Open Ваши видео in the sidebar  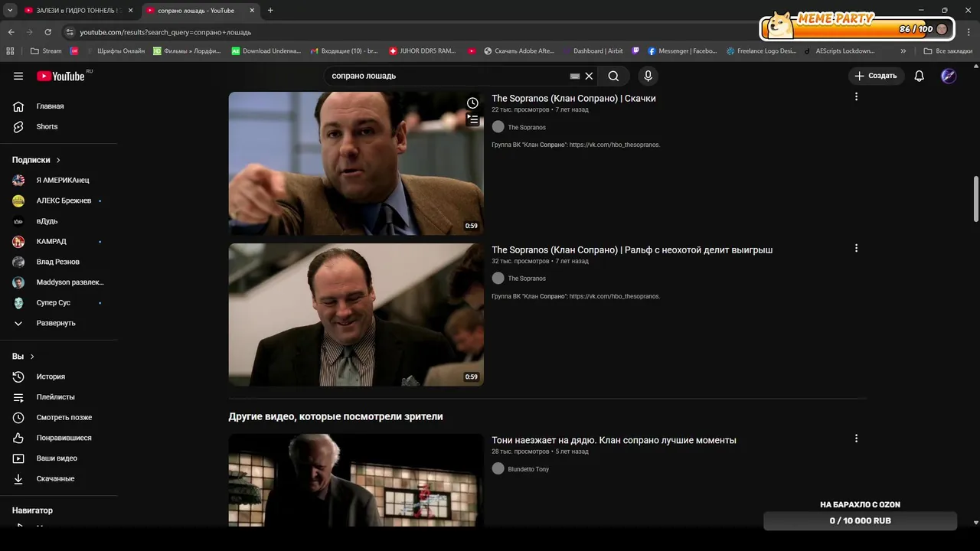58,458
